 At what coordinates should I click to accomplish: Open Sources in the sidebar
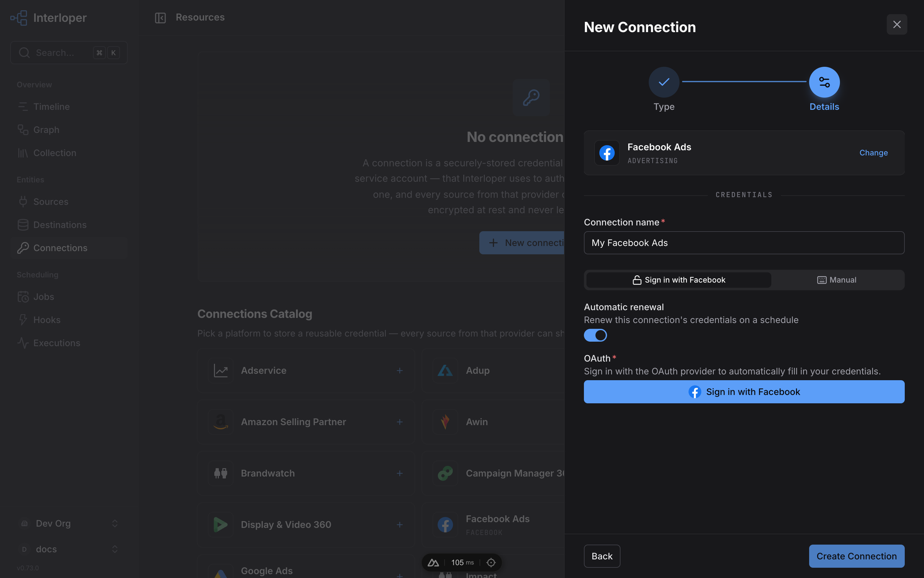click(69, 202)
